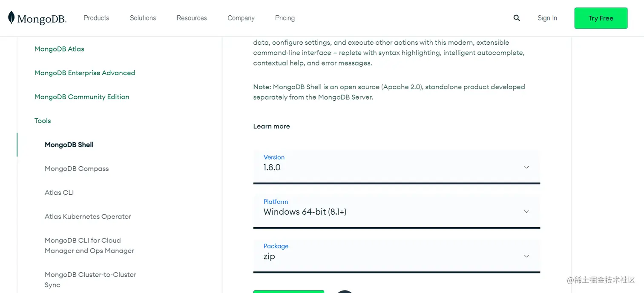Click the Package dropdown chevron
This screenshot has height=293, width=644.
click(x=526, y=256)
